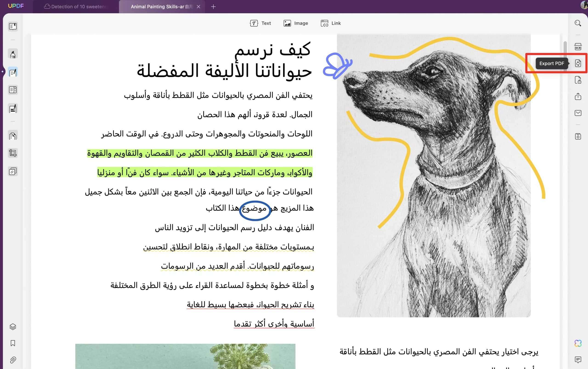588x369 pixels.
Task: Switch to Reader view mode
Action: [x=13, y=26]
